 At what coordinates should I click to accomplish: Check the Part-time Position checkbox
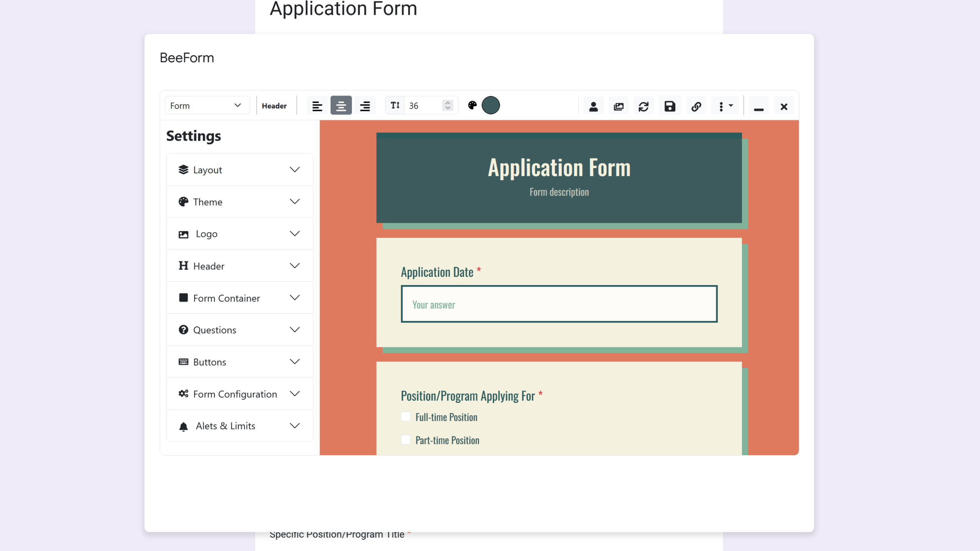[x=406, y=439]
